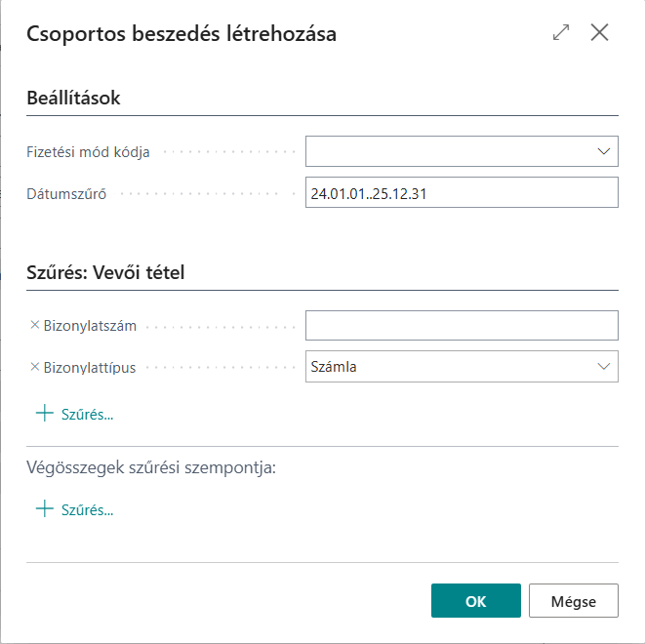Collapse the Szűrés: Vevői tétel section heading
Image resolution: width=645 pixels, height=644 pixels.
pyautogui.click(x=105, y=272)
